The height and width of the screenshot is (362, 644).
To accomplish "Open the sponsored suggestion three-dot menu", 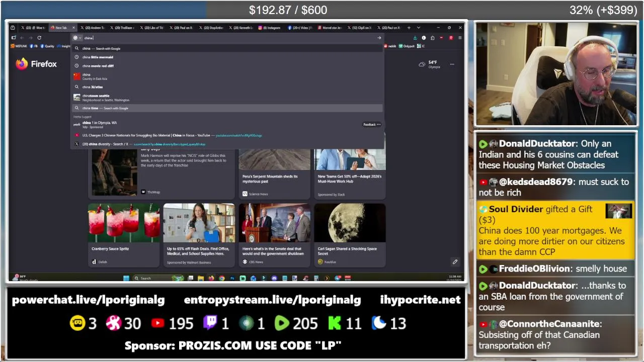I will coord(379,125).
